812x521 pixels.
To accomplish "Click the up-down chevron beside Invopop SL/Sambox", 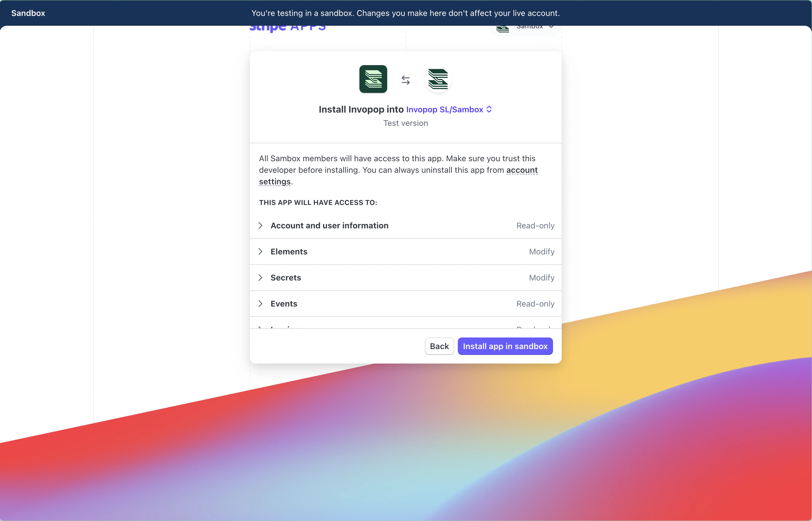I will click(489, 109).
